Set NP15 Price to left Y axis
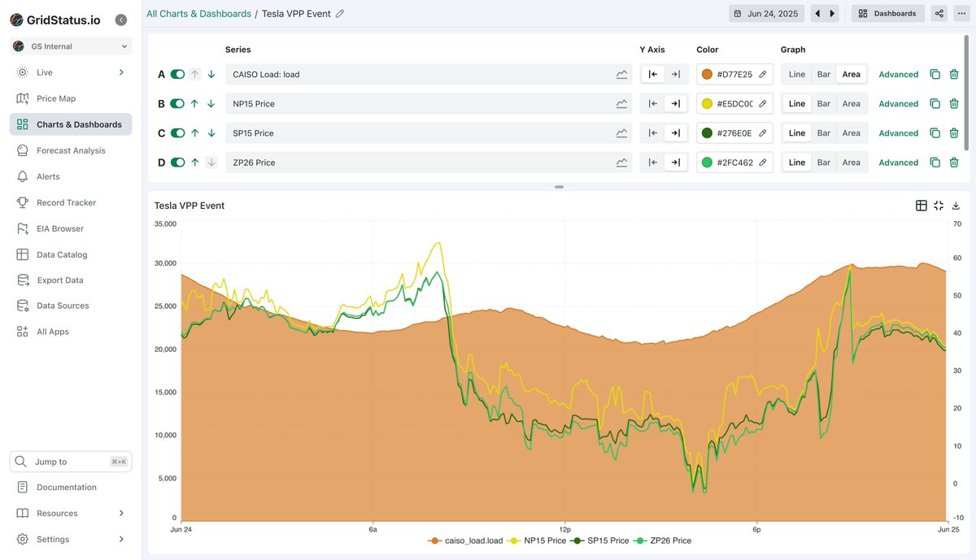The height and width of the screenshot is (560, 976). (x=653, y=104)
